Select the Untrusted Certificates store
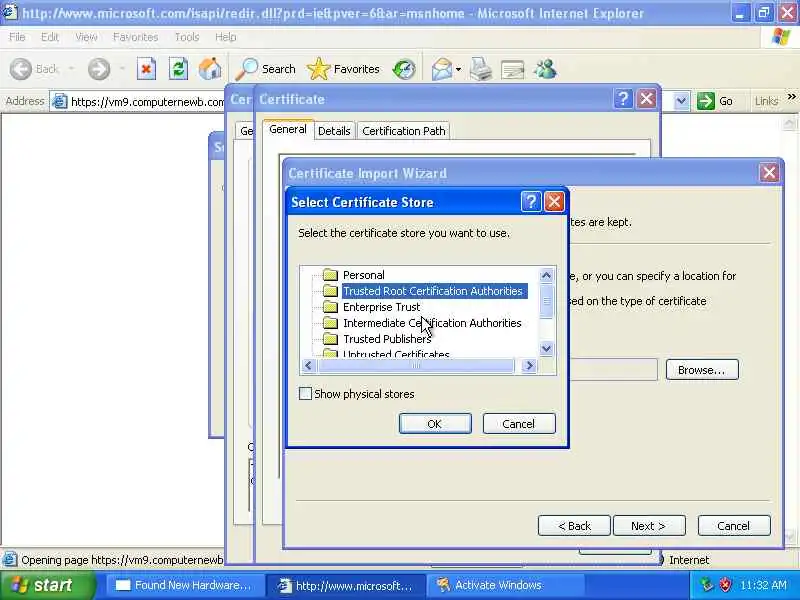The image size is (800, 600). pos(396,354)
